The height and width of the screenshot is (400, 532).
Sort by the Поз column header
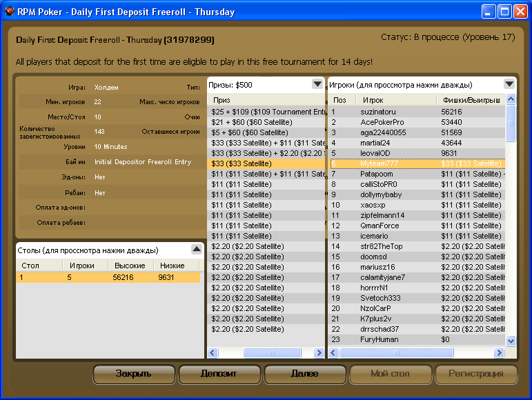coord(342,100)
